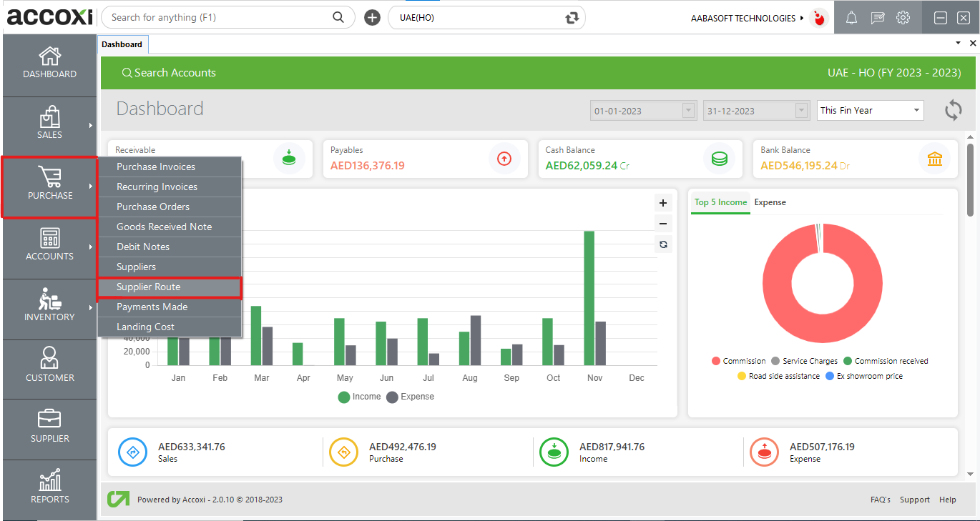The height and width of the screenshot is (521, 980).
Task: Click the notification bell icon
Action: pyautogui.click(x=851, y=18)
